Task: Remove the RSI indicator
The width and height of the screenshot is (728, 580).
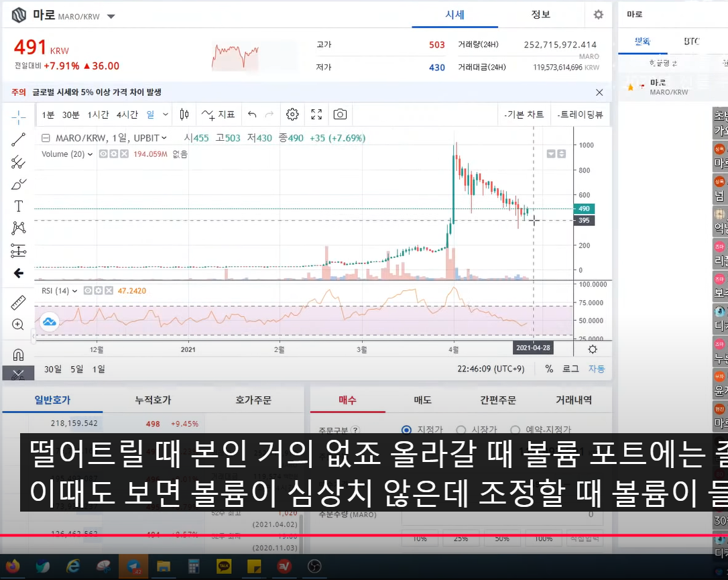Action: 109,291
